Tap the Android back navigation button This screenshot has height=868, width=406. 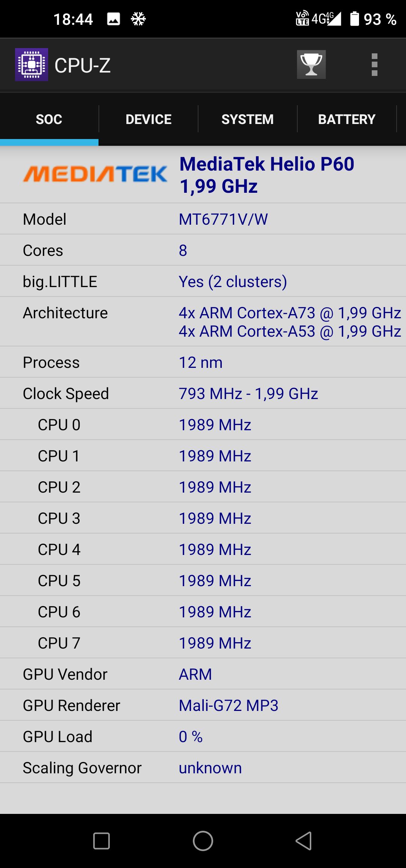click(304, 841)
